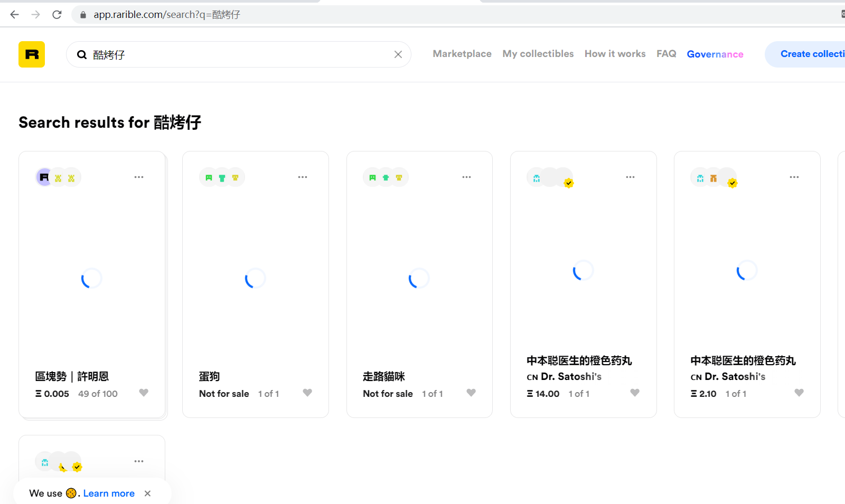Favorite the 2.10 ETH item heart
The width and height of the screenshot is (845, 504).
[799, 393]
